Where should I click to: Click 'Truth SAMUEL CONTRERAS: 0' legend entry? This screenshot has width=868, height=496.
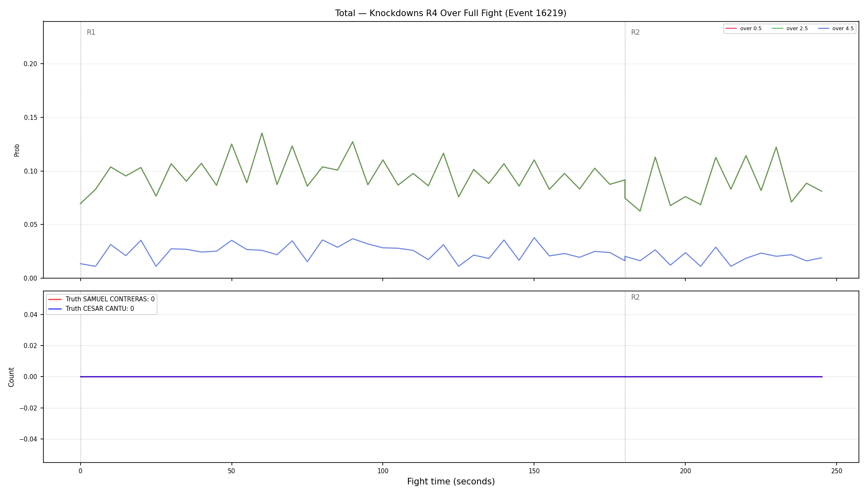pyautogui.click(x=102, y=299)
